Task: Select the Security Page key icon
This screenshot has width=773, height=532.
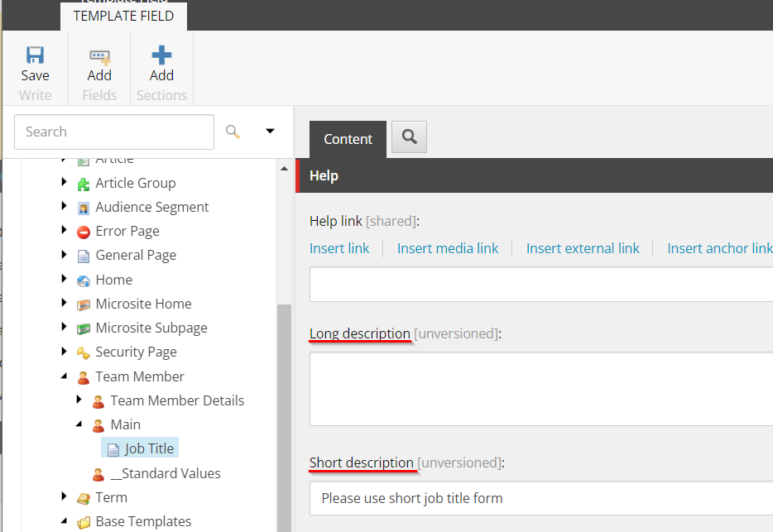Action: point(83,352)
